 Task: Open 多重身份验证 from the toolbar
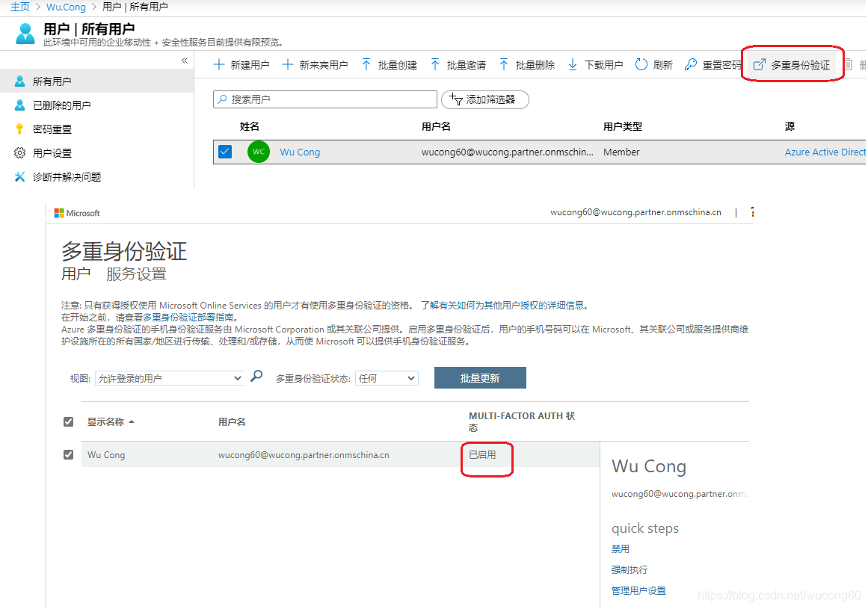(792, 65)
